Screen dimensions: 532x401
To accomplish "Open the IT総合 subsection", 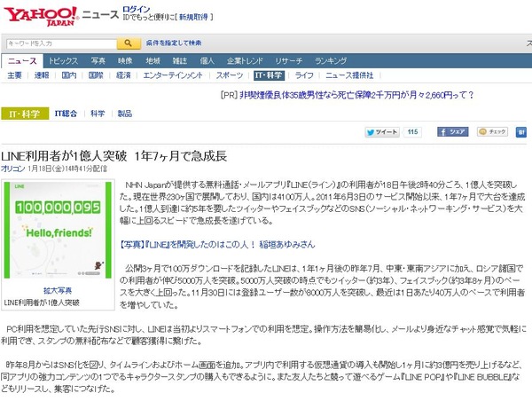I will tap(66, 114).
